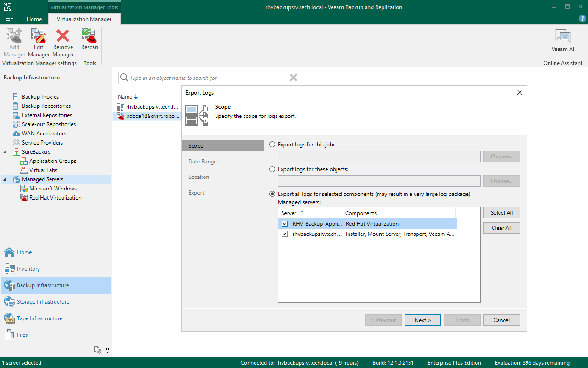
Task: Click 'Enterprise Plus Edition' status text
Action: click(x=454, y=363)
